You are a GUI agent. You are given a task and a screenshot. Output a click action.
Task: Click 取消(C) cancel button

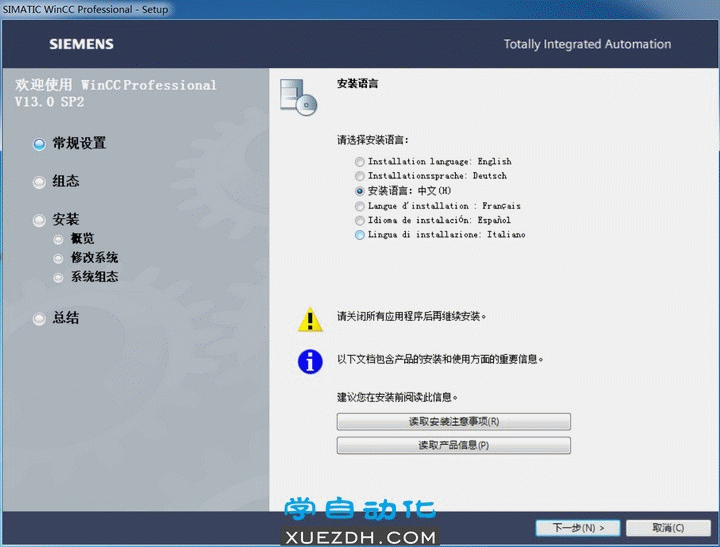coord(668,528)
